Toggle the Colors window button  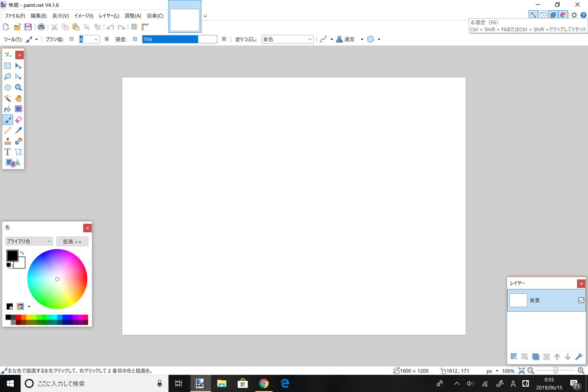coord(563,15)
